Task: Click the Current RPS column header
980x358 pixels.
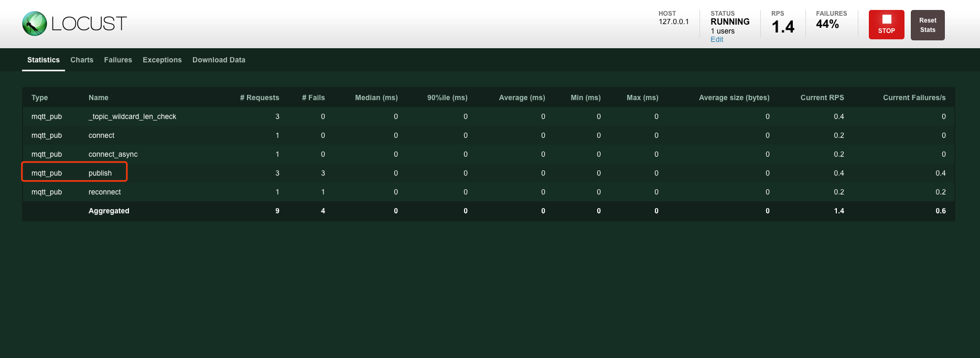Action: pyautogui.click(x=822, y=97)
